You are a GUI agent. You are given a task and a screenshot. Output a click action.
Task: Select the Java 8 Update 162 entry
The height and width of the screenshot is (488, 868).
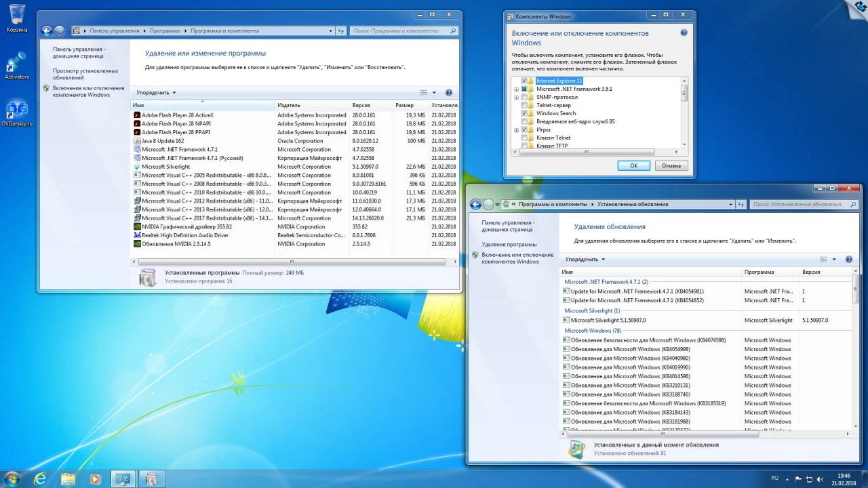296,141
